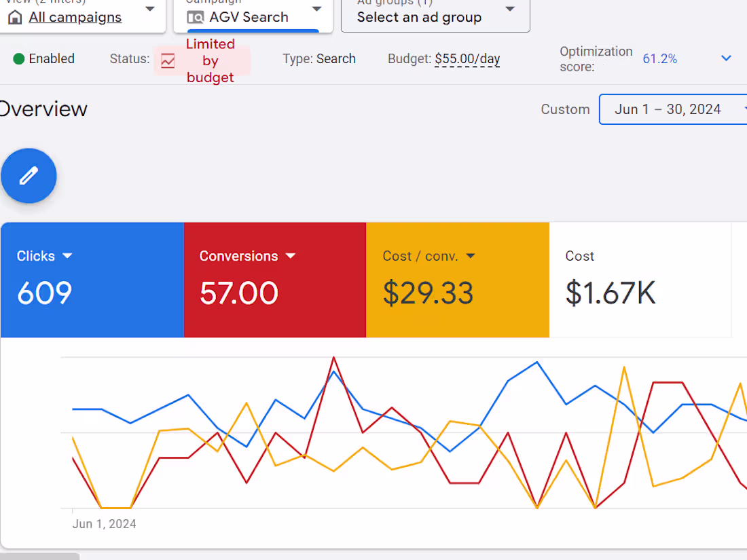This screenshot has height=560, width=747.
Task: Click the $55.00/day budget link
Action: point(467,59)
